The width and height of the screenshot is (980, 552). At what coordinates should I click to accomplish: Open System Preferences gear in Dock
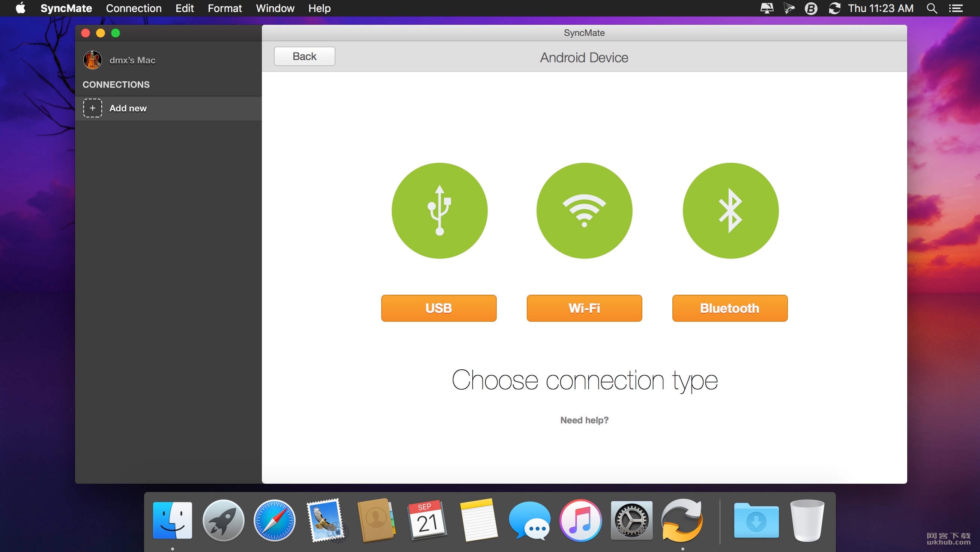631,520
